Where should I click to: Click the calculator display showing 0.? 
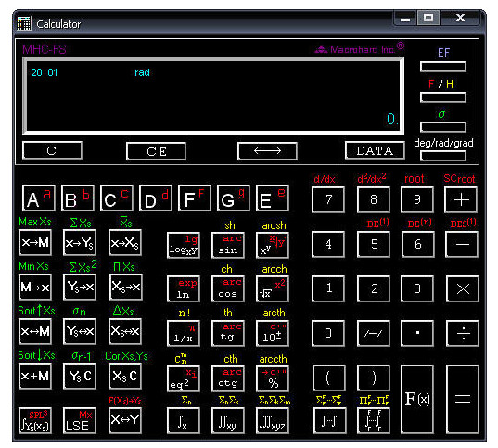pyautogui.click(x=213, y=96)
